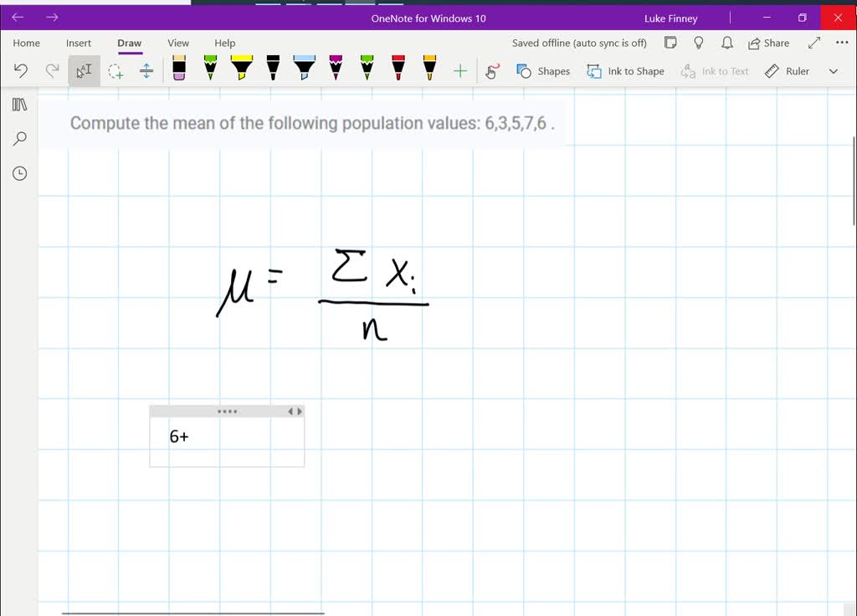857x616 pixels.
Task: Toggle the Ink to Shape option
Action: pos(626,71)
